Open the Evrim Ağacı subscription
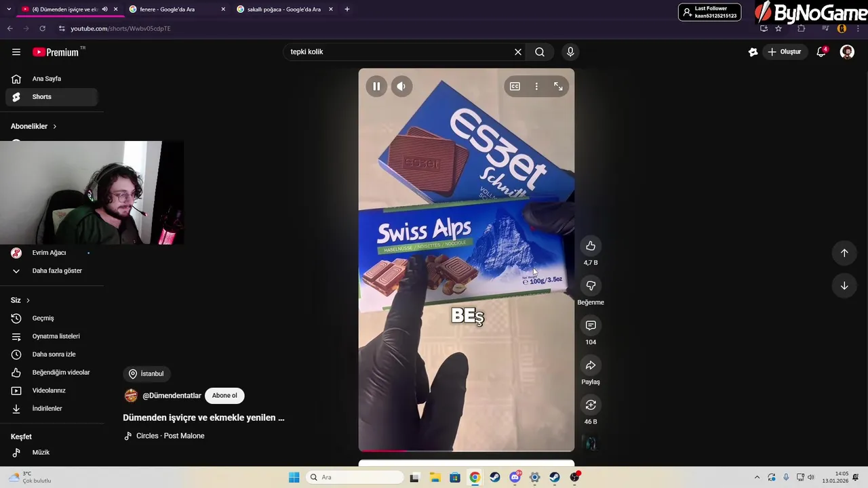The image size is (868, 488). coord(52,253)
